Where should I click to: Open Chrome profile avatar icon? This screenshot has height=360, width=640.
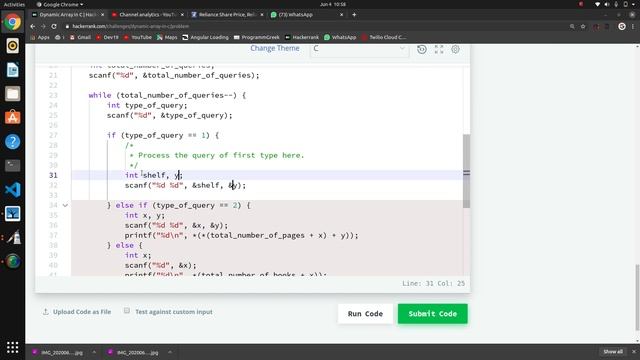pyautogui.click(x=622, y=26)
